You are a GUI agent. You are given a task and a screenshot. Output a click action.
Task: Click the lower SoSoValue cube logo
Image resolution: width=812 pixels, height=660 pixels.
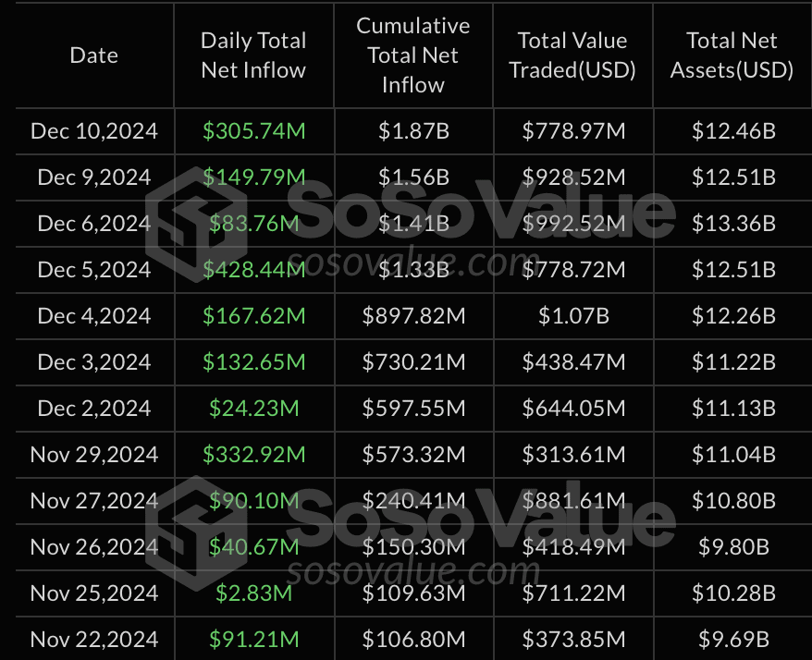pos(196,533)
